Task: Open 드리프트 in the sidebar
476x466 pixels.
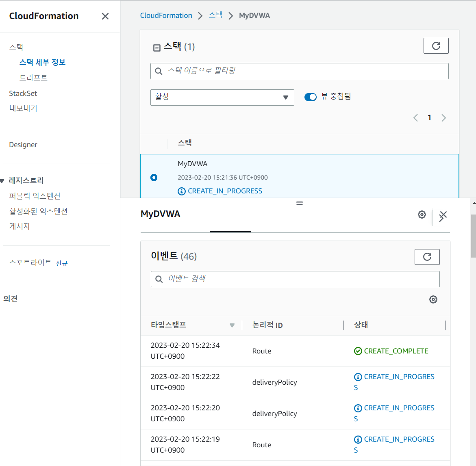Action: [33, 78]
